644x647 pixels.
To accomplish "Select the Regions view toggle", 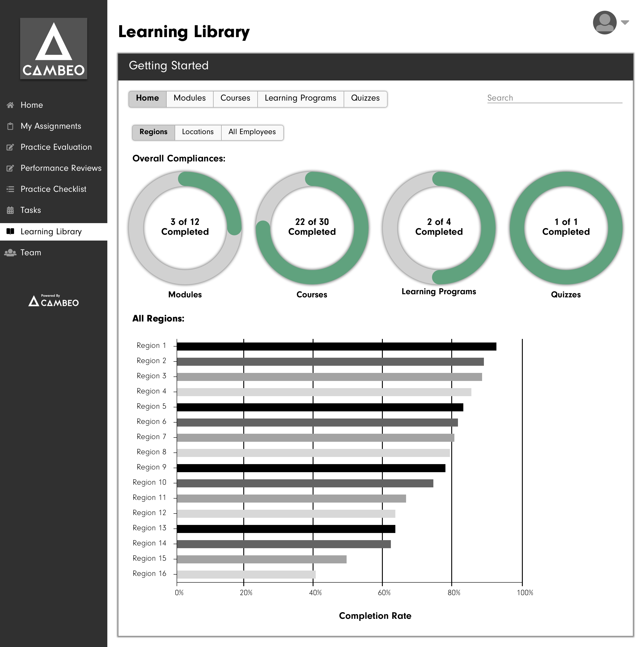I will pyautogui.click(x=153, y=132).
